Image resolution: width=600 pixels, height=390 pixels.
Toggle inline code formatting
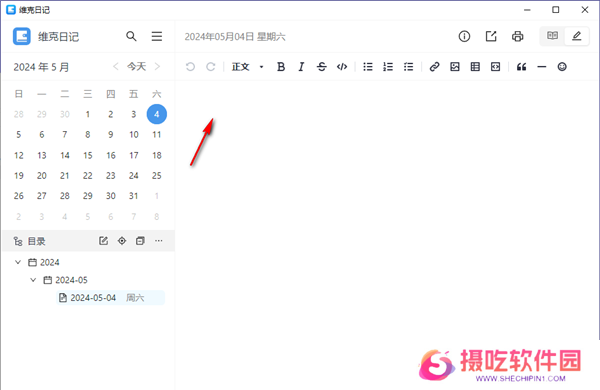(x=342, y=67)
